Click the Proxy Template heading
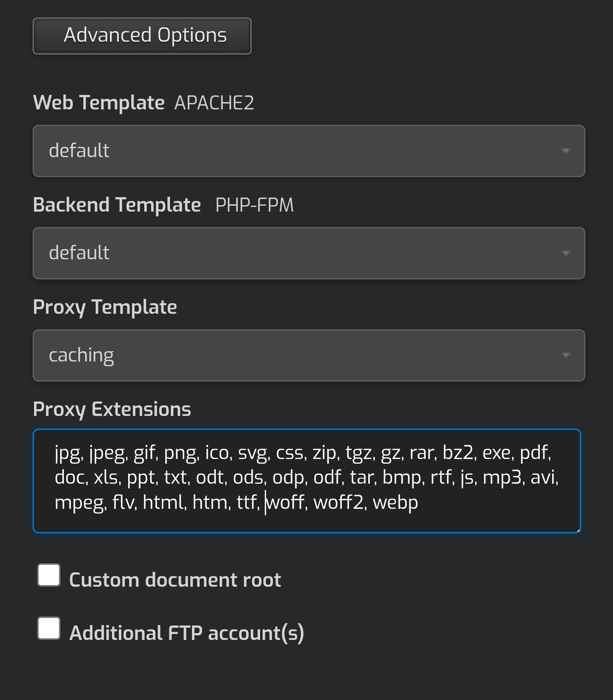 pyautogui.click(x=105, y=306)
